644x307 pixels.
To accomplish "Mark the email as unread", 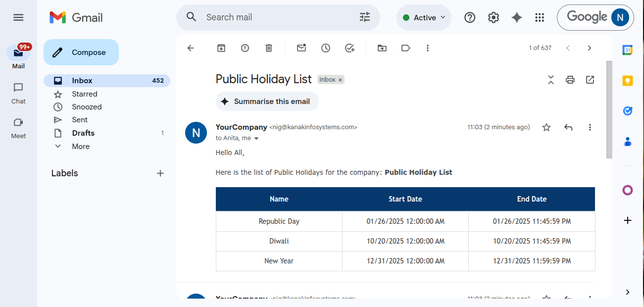I will [301, 48].
